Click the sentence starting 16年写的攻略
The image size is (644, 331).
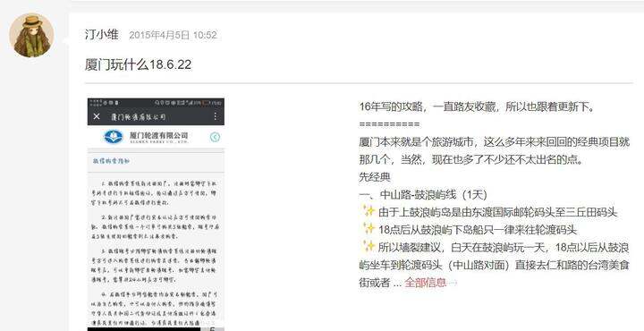click(x=477, y=107)
